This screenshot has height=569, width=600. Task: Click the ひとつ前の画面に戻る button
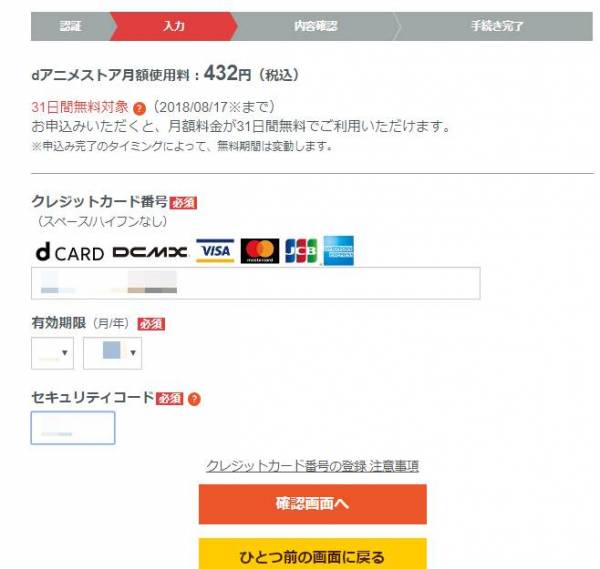(313, 554)
